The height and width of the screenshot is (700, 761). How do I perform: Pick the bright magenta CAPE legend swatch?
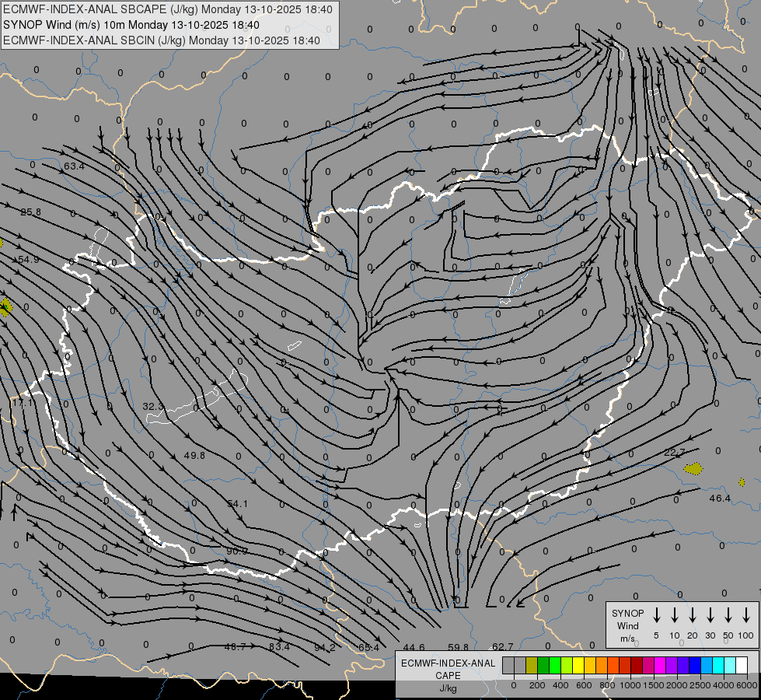pyautogui.click(x=661, y=665)
